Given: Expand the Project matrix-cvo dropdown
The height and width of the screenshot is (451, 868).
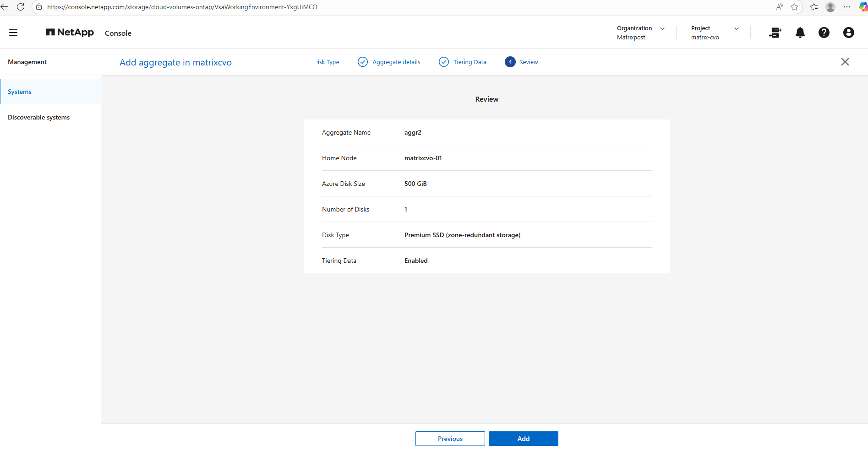Looking at the screenshot, I should pos(736,28).
